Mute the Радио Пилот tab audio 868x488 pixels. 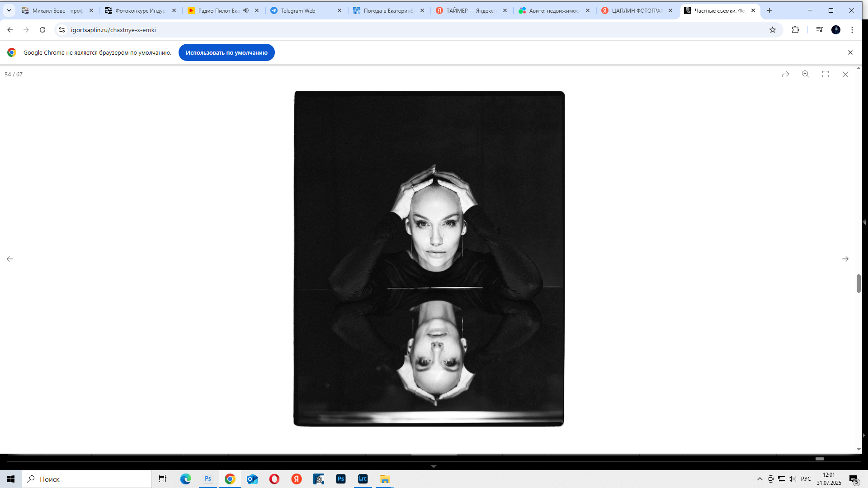pos(246,10)
